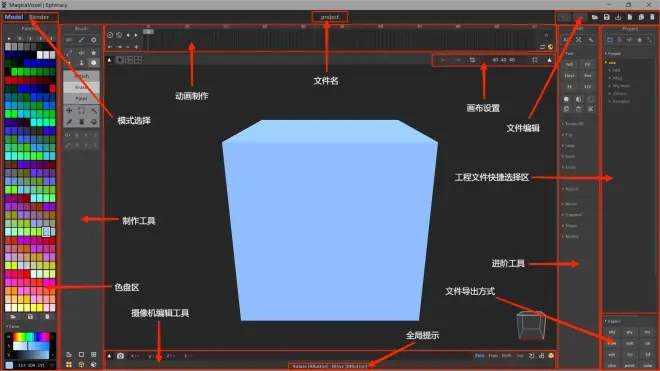This screenshot has width=660, height=371.
Task: Delete the project with the trash icon
Action: (x=652, y=17)
